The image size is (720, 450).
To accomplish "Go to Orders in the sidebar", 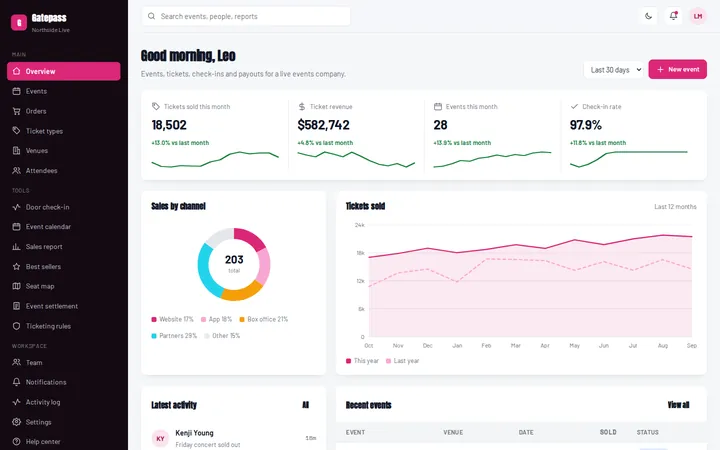I will [63, 111].
